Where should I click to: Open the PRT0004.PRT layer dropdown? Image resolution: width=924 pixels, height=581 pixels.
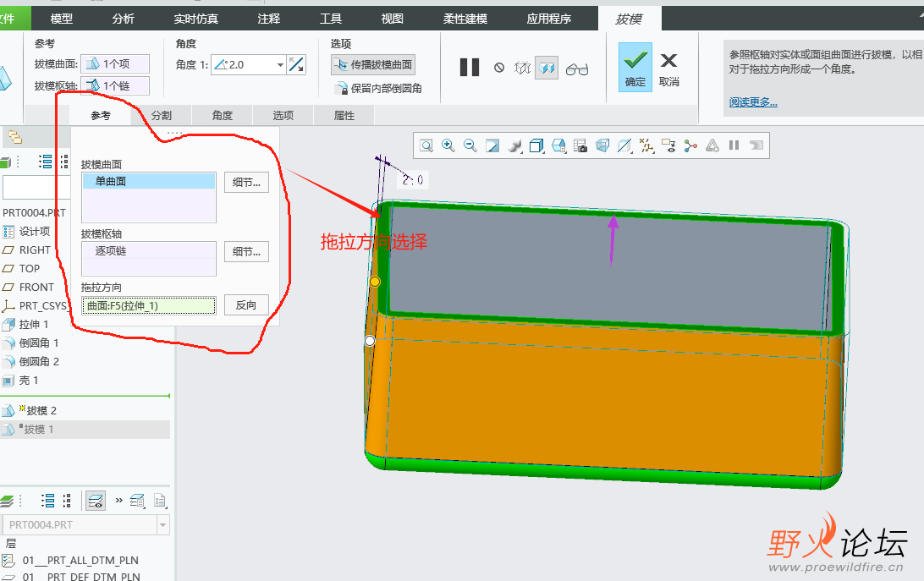163,525
